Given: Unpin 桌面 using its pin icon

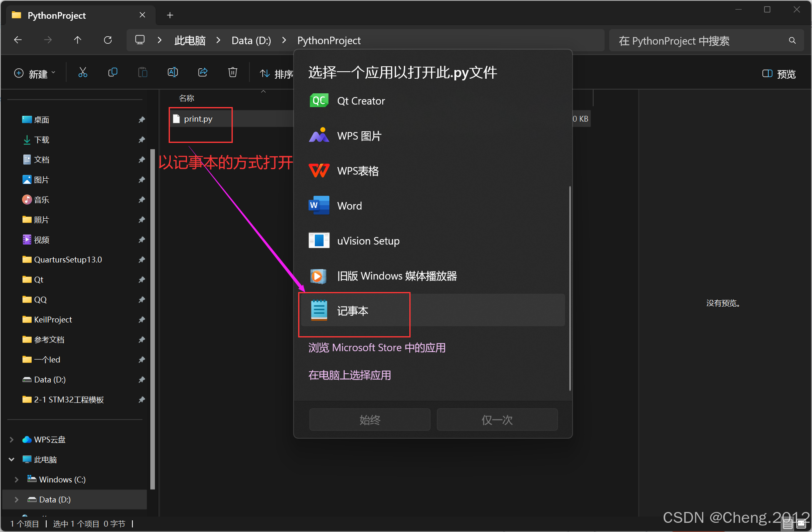Looking at the screenshot, I should 142,120.
